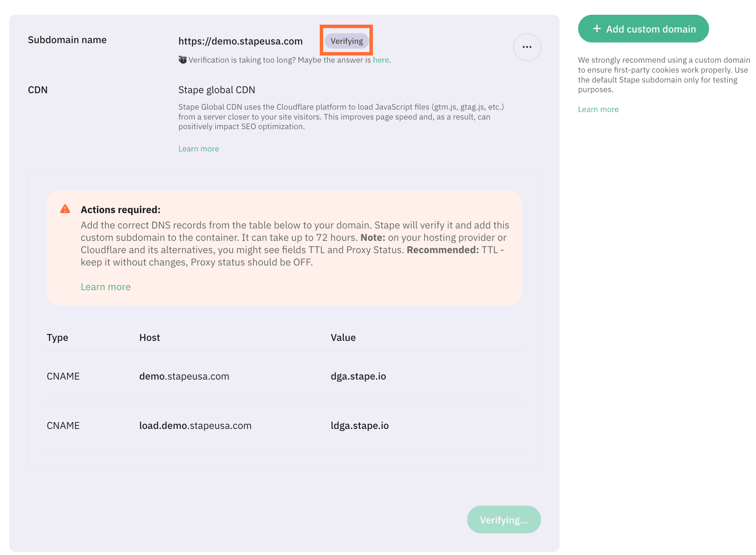
Task: Click the plus icon on Add custom domain
Action: click(596, 29)
